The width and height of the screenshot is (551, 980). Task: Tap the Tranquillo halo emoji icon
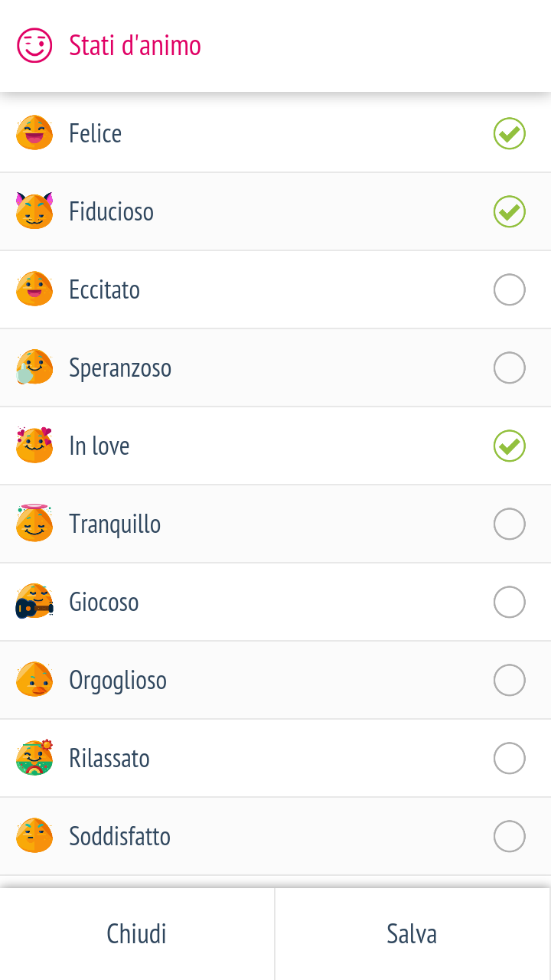click(x=34, y=523)
